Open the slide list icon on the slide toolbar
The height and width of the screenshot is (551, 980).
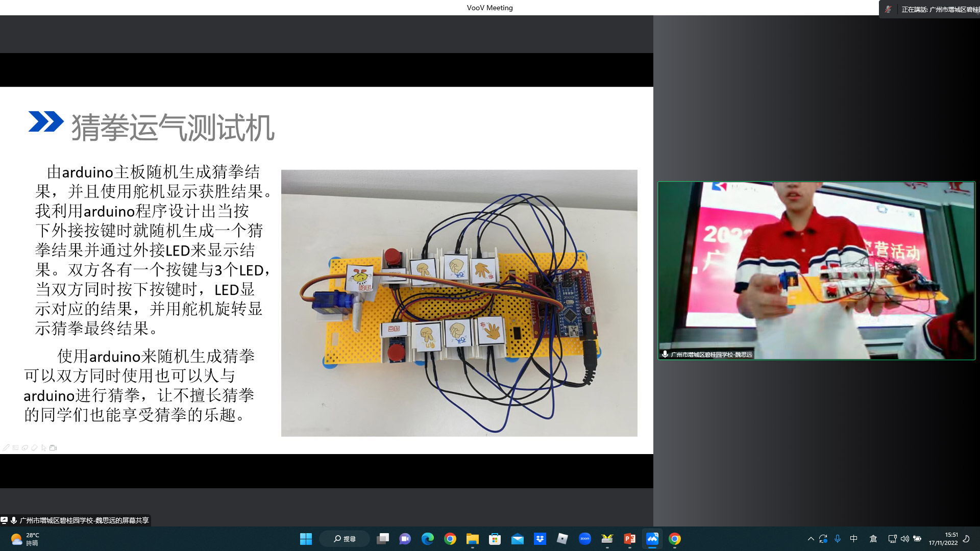(x=16, y=448)
